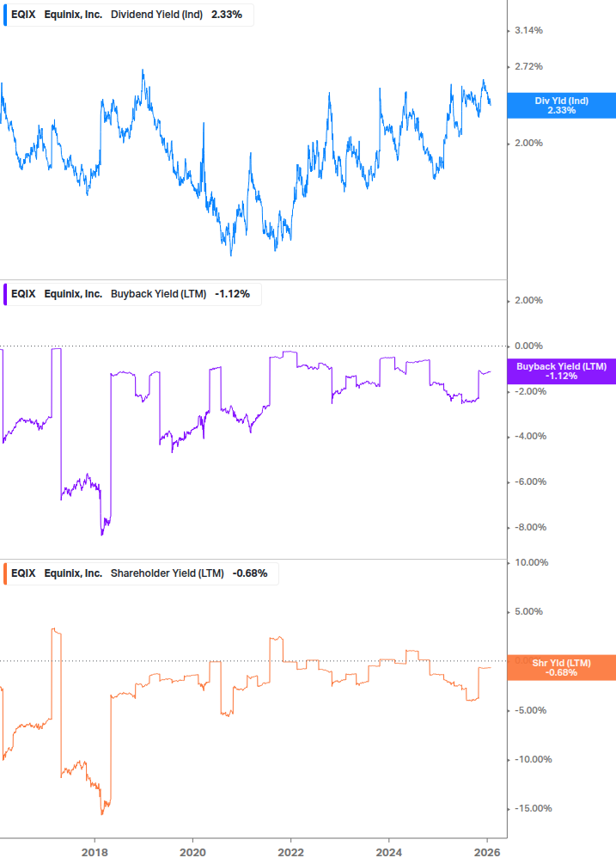The height and width of the screenshot is (864, 616).
Task: Click the EQIX Shareholder Yield (LTM) legend label
Action: [141, 573]
